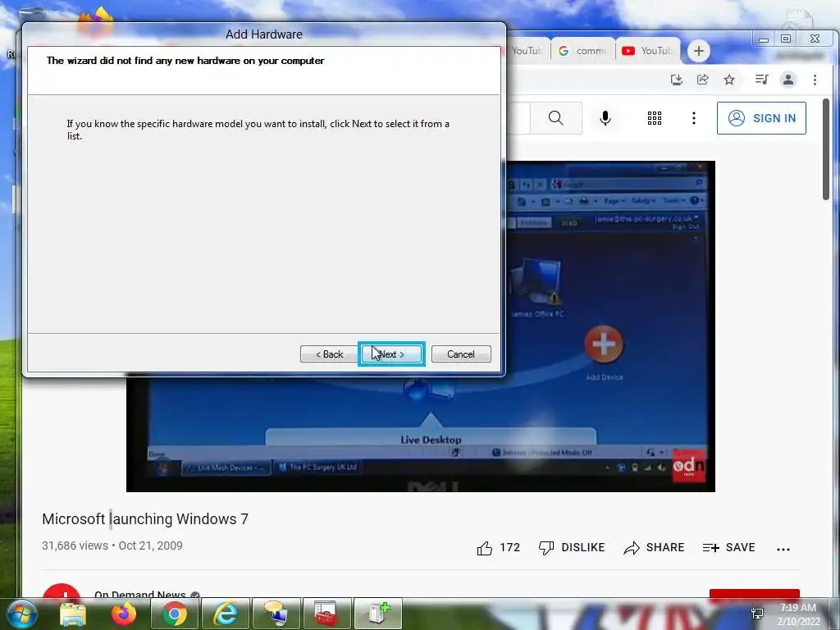This screenshot has width=840, height=630.
Task: Open the Chrome profile avatar icon
Action: coord(788,80)
